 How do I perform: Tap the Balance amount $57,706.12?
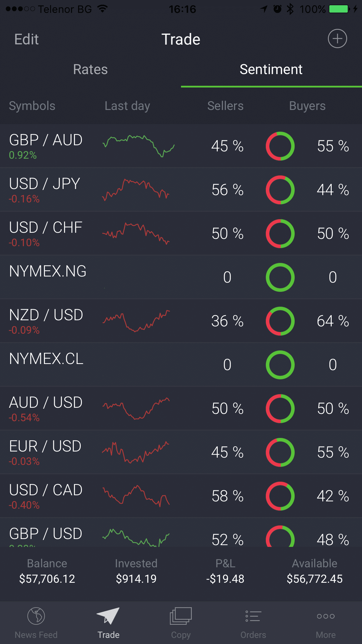(x=47, y=579)
